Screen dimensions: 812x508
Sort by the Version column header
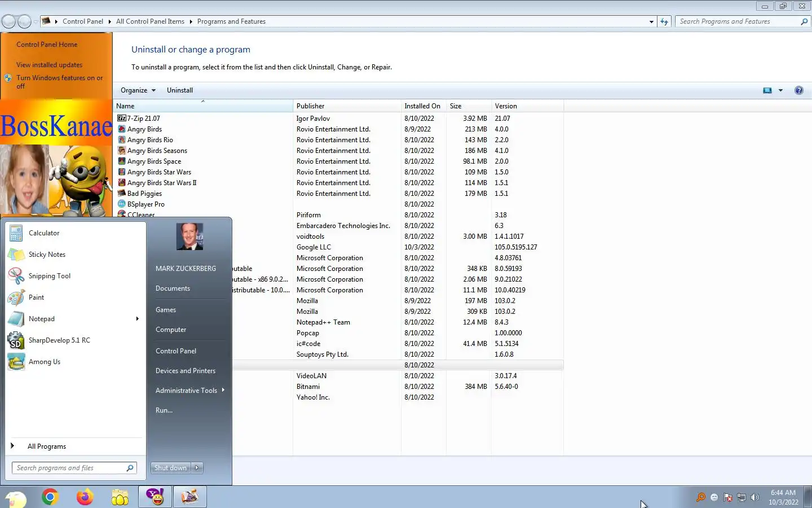(x=527, y=106)
